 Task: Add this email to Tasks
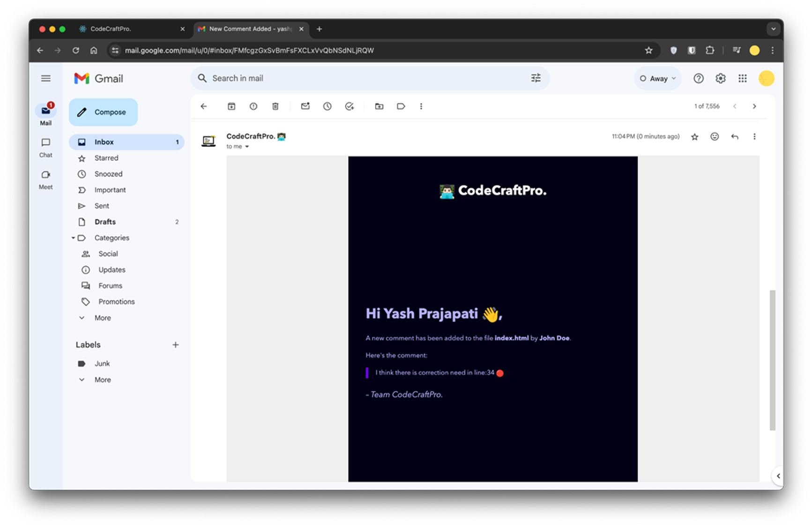(350, 106)
